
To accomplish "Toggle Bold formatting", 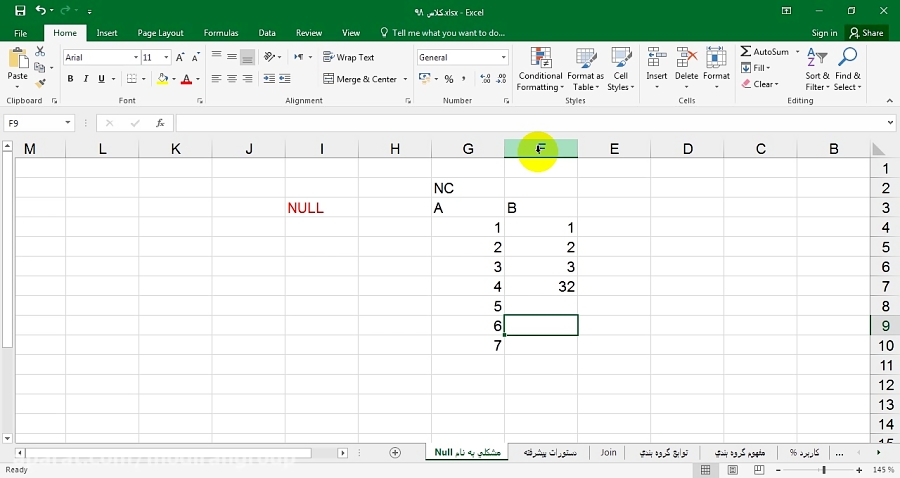I will tap(70, 79).
